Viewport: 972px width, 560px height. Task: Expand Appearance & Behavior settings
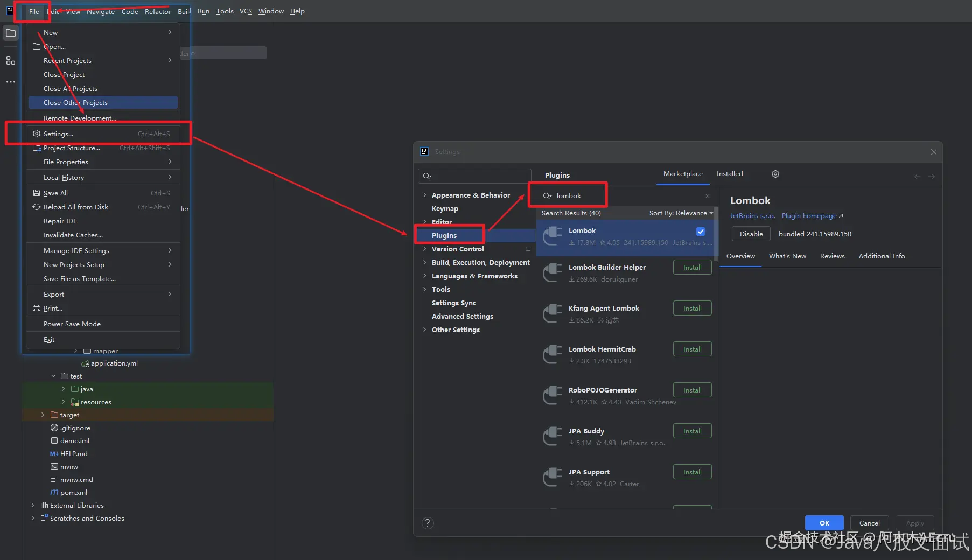point(424,195)
